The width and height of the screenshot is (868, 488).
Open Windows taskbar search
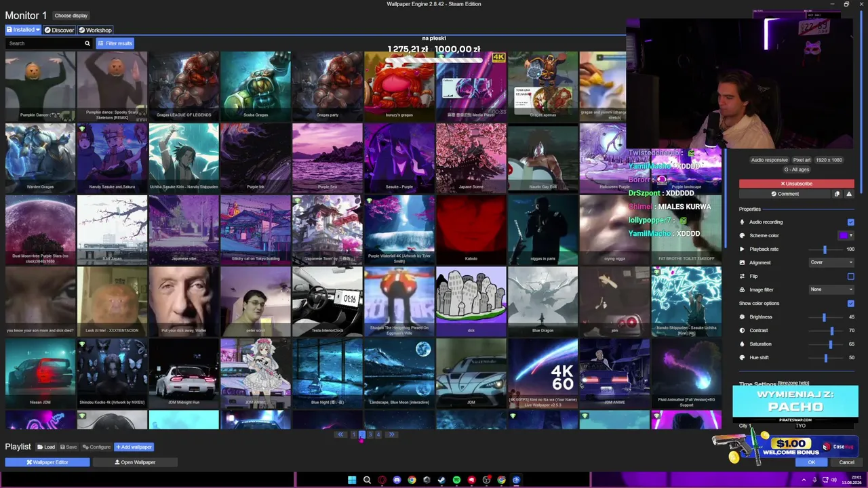tap(367, 480)
